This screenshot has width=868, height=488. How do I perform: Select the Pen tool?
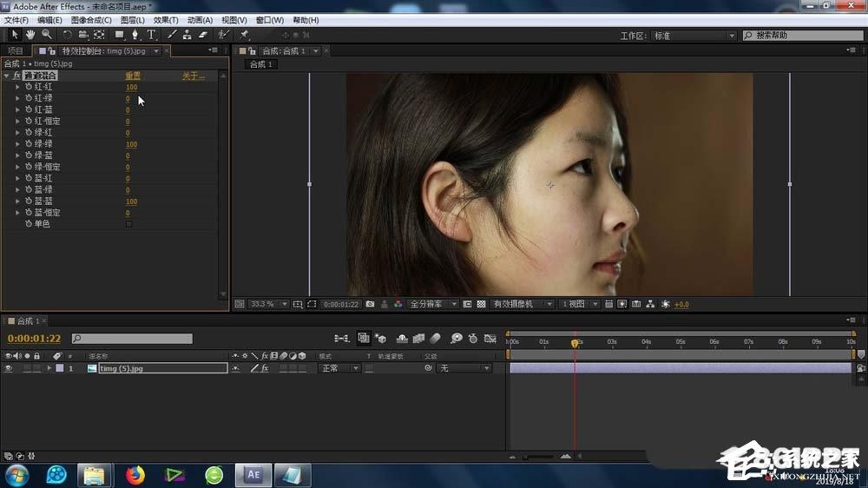[135, 35]
